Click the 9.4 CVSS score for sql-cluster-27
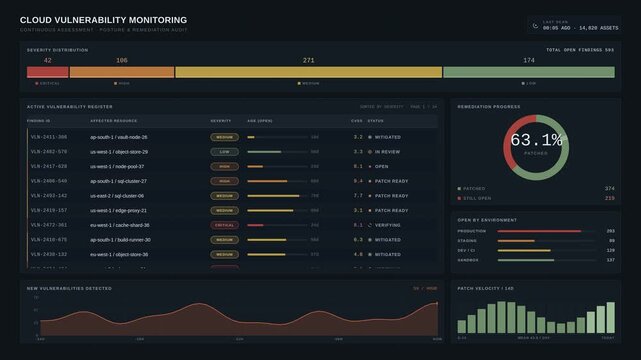Viewport: 641px width, 360px height. pos(358,181)
